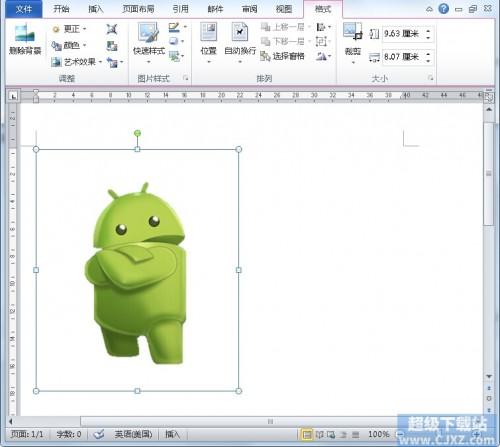
Task: Click the Compress Pictures icon
Action: [112, 29]
